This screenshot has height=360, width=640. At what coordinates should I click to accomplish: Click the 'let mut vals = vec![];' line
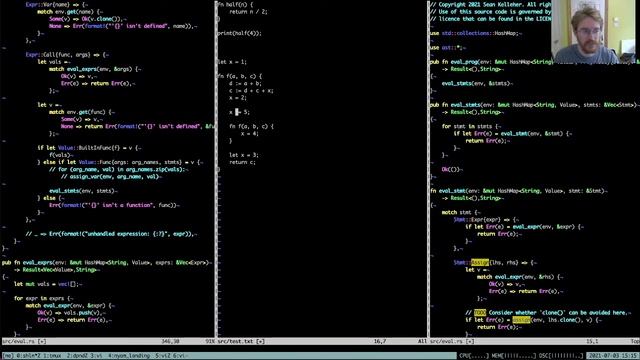tap(48, 284)
